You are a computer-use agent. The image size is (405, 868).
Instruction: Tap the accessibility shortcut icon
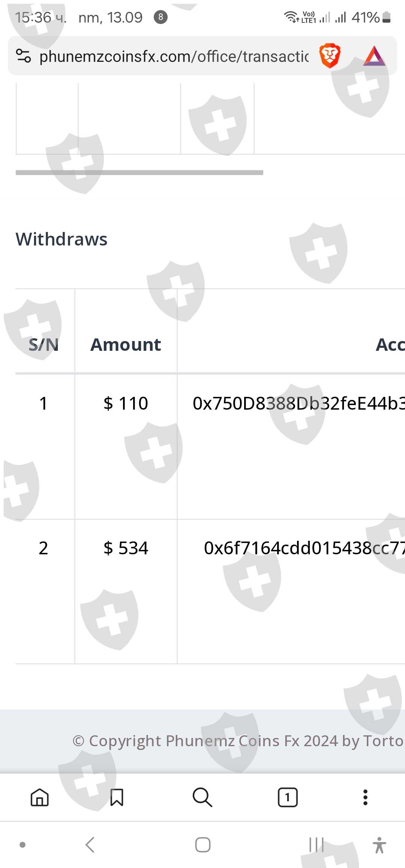[379, 845]
